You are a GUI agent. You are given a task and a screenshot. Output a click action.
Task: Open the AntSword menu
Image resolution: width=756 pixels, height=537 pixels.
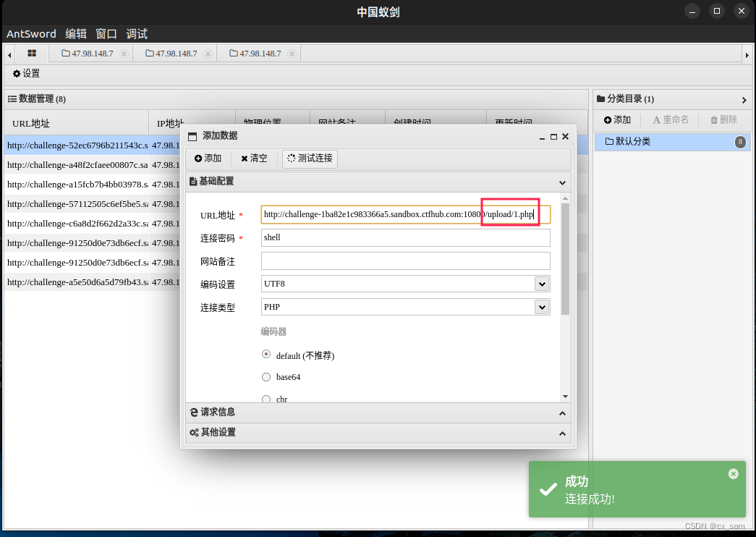pos(31,34)
